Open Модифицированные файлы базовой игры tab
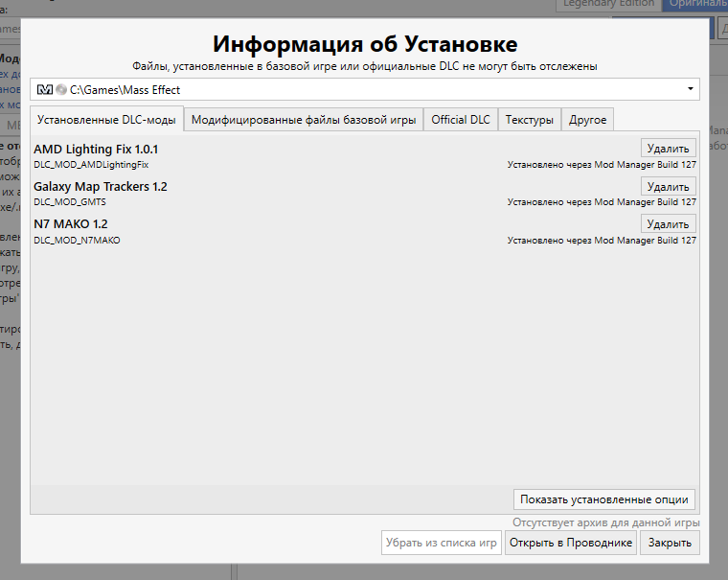This screenshot has height=580, width=728. [x=304, y=120]
